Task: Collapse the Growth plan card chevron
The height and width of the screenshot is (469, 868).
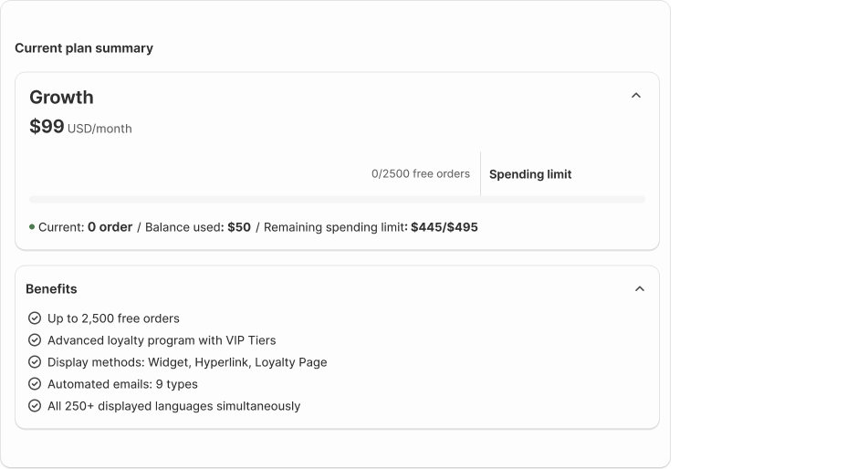Action: click(636, 95)
